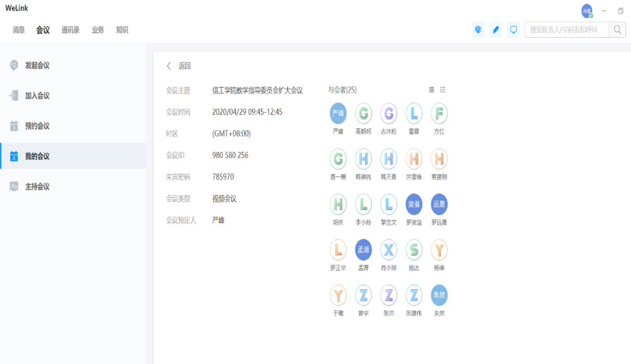Select the 发起会议 sidebar icon

click(x=11, y=65)
